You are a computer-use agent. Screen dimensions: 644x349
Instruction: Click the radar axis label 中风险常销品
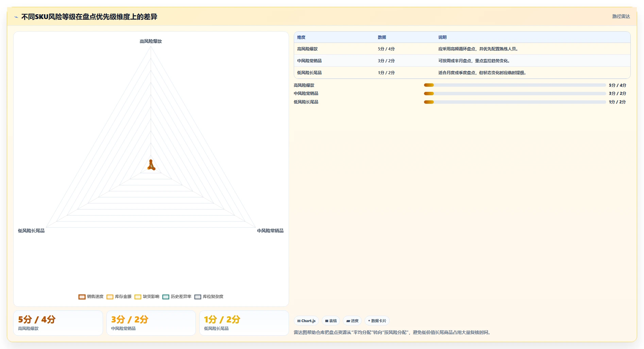[270, 231]
